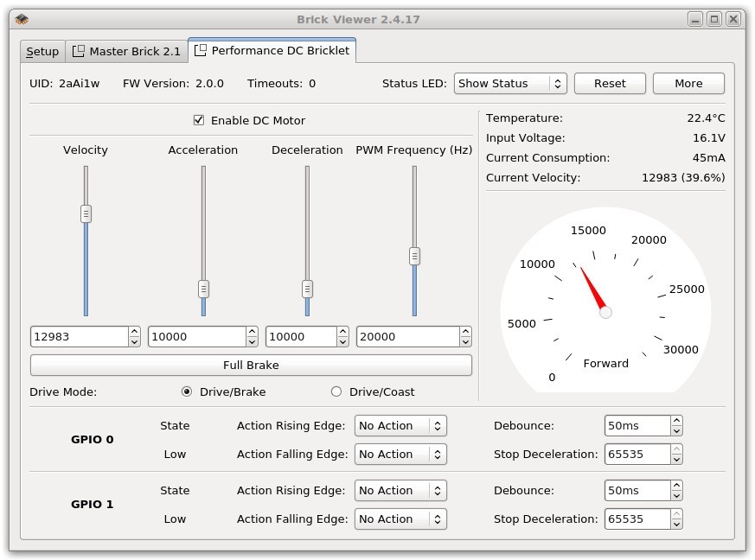This screenshot has width=755, height=560.
Task: Open the Status LED Show Status dropdown
Action: pyautogui.click(x=510, y=84)
